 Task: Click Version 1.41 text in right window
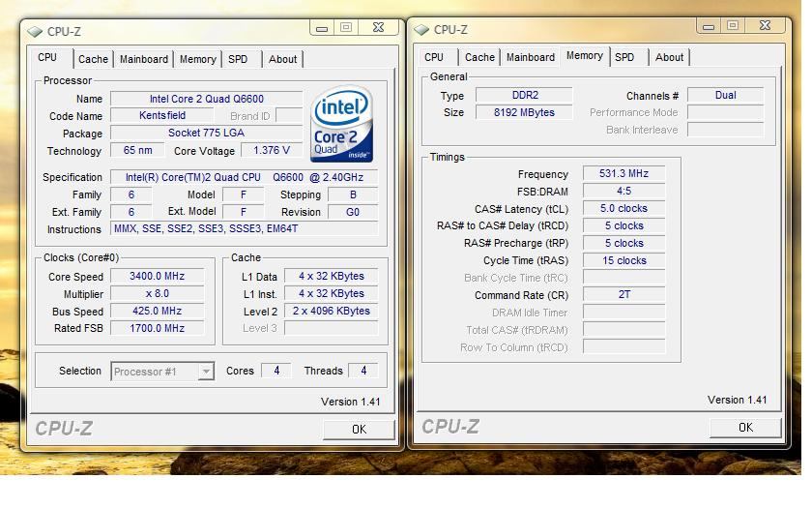737,400
